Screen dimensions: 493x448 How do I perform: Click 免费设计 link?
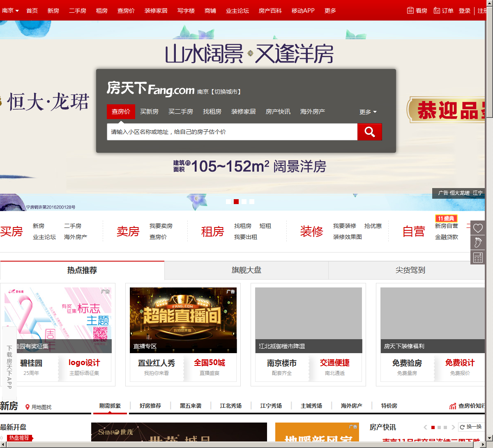[460, 363]
